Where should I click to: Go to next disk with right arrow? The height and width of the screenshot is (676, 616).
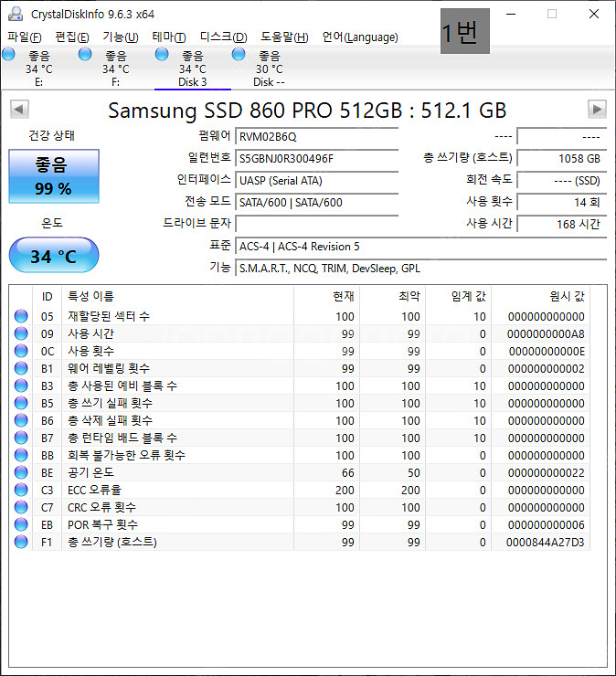pyautogui.click(x=597, y=109)
